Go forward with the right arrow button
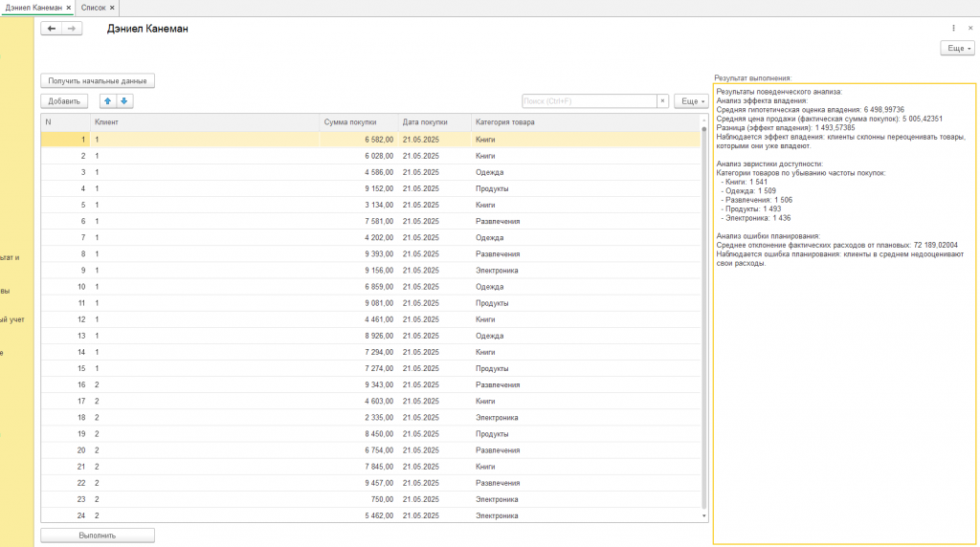980x547 pixels. point(72,29)
